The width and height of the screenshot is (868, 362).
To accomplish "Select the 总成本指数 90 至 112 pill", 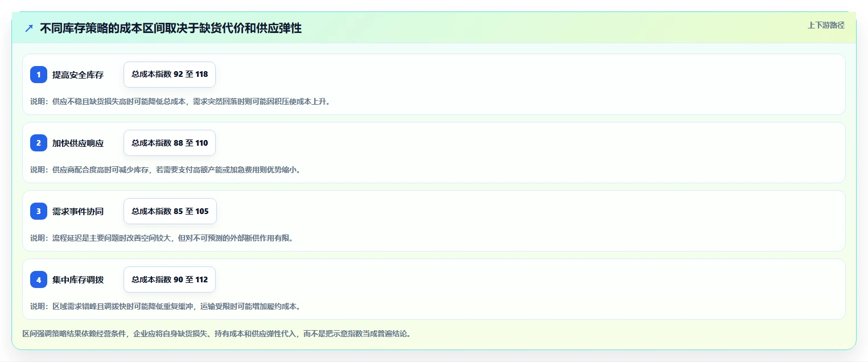I will [x=170, y=279].
